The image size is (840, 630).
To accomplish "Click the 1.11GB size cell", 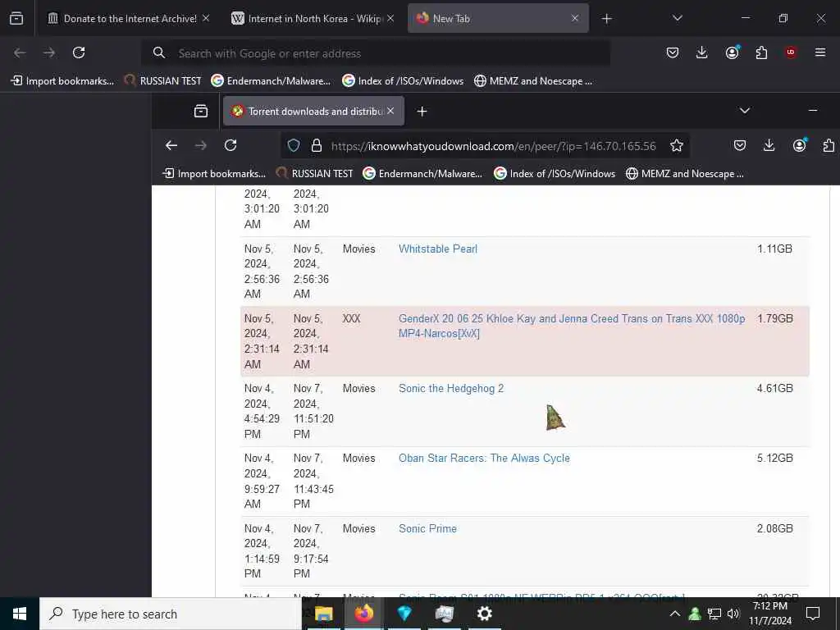I will pyautogui.click(x=774, y=249).
